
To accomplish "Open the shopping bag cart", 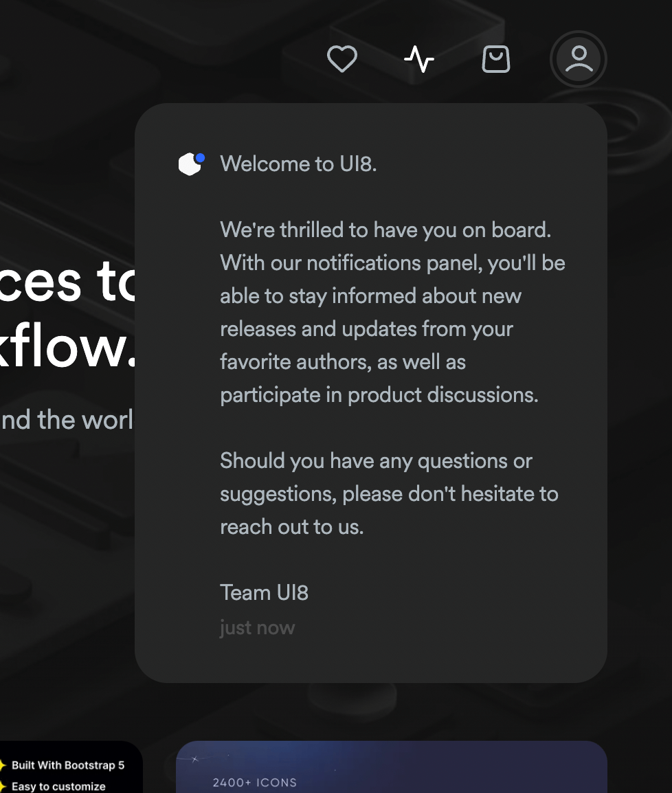I will tap(496, 59).
